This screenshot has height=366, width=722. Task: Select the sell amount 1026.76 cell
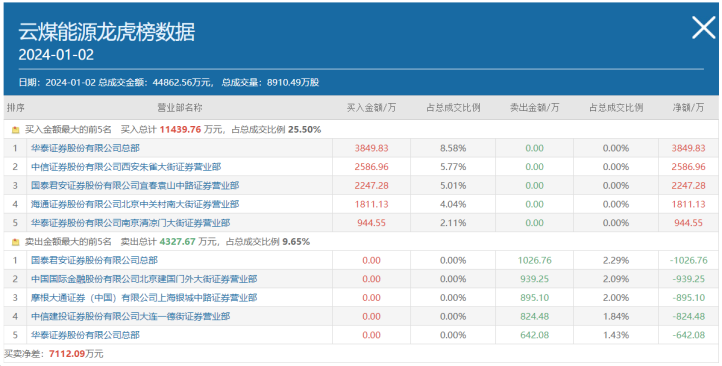tap(535, 261)
